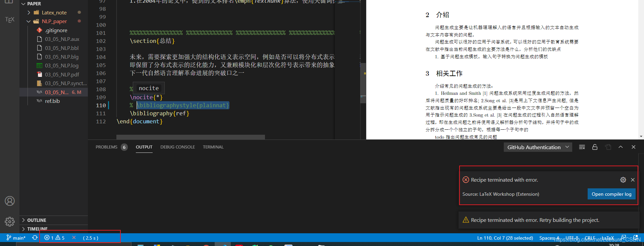This screenshot has width=644, height=246.
Task: Click the nocite autocomplete suggestion
Action: click(x=149, y=88)
